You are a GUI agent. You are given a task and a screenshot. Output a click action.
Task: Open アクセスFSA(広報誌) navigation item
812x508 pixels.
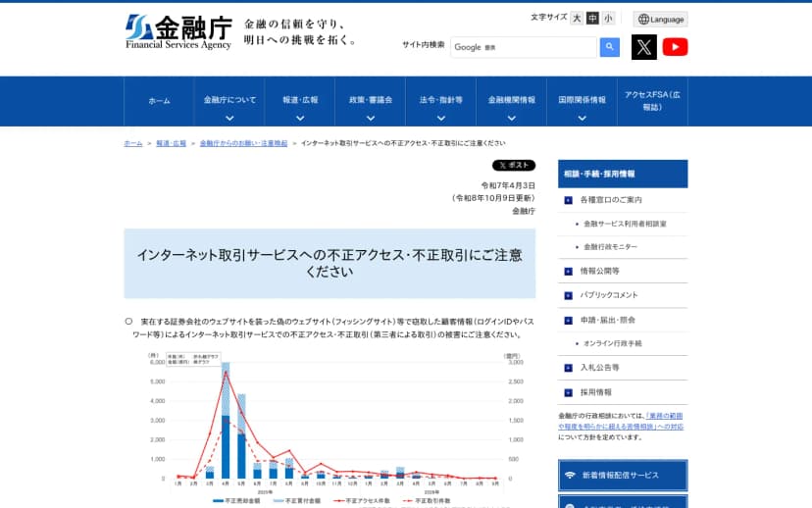[x=652, y=101]
